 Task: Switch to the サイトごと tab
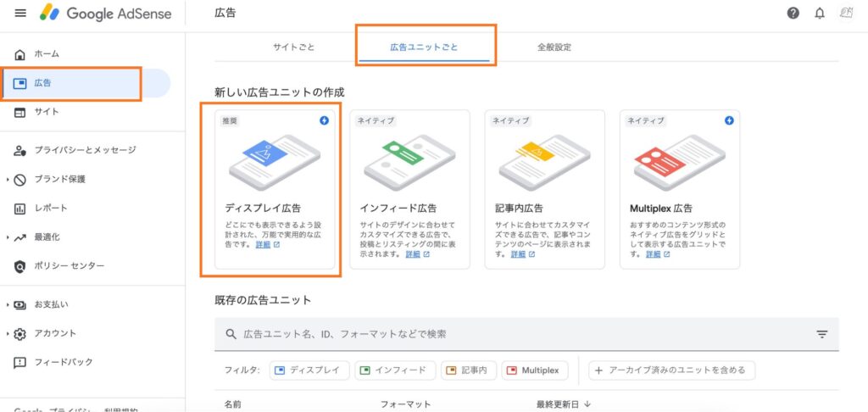293,47
